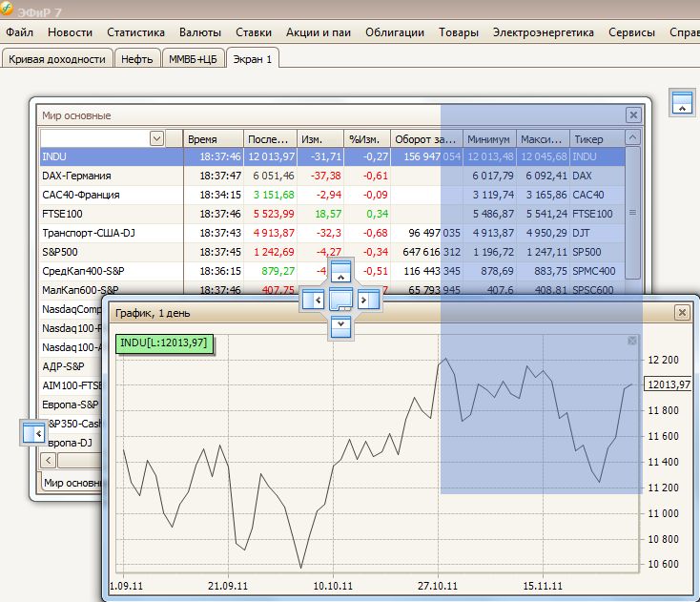Click the ЭФиР 7 application icon in title bar

pyautogui.click(x=8, y=9)
